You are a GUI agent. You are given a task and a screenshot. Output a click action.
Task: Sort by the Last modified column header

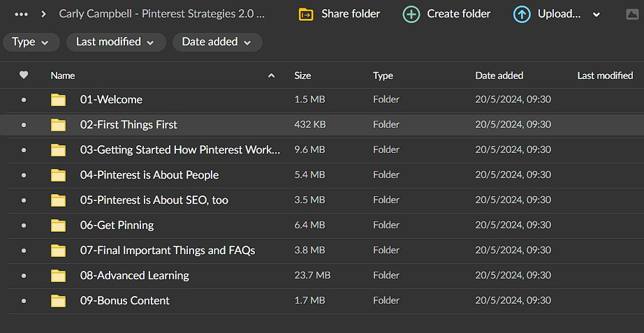click(x=605, y=75)
